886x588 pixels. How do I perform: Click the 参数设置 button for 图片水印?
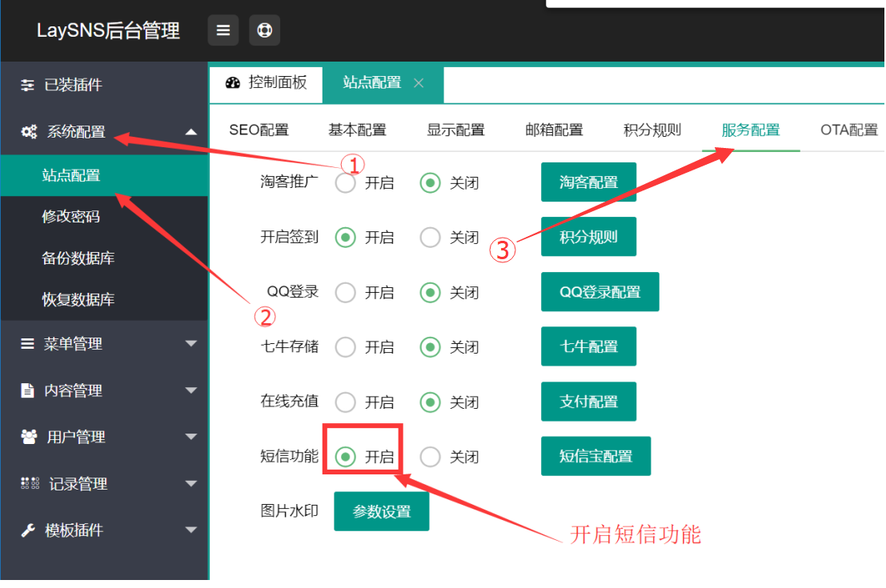(x=382, y=511)
